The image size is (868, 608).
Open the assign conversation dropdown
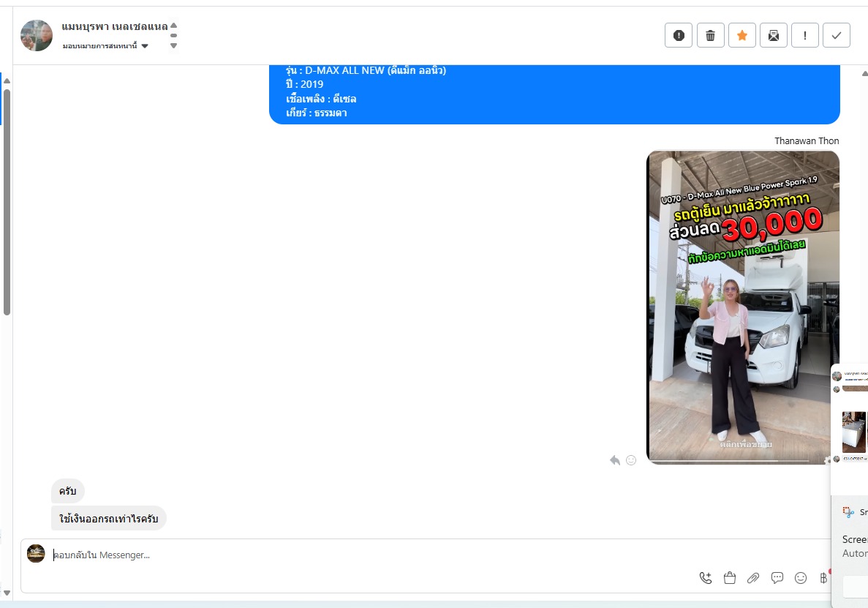click(105, 46)
